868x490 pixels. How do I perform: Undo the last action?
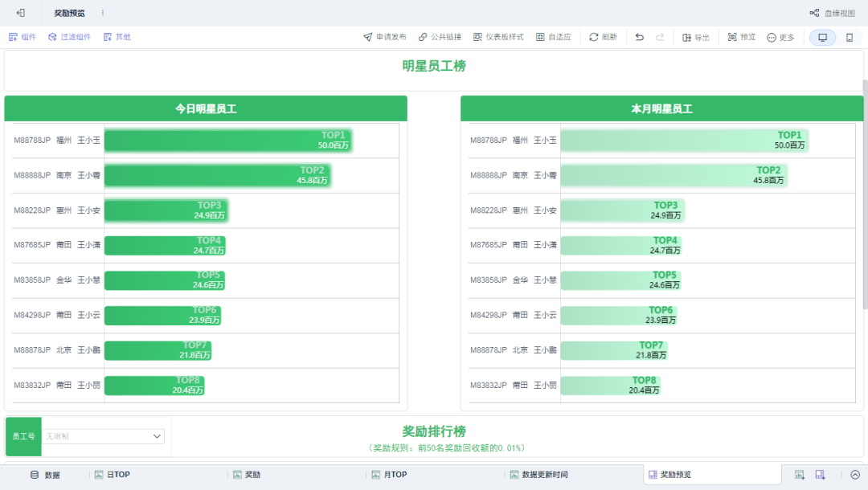tap(640, 37)
